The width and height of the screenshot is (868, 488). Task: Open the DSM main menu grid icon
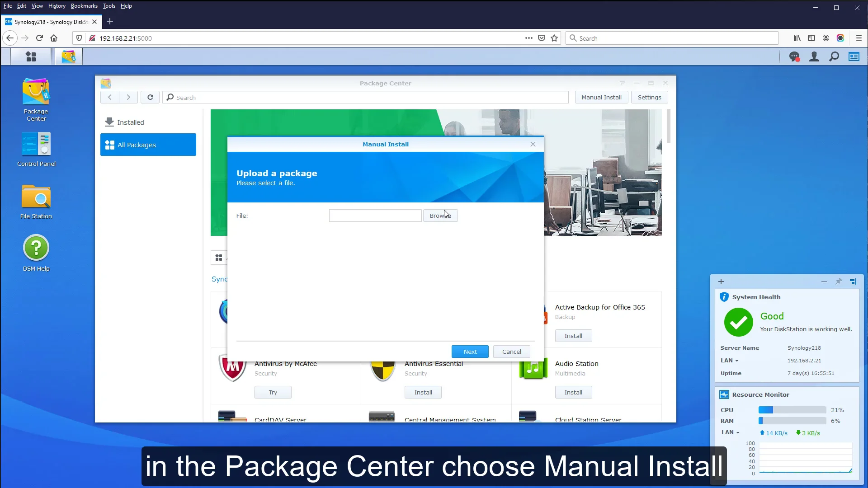pos(30,56)
